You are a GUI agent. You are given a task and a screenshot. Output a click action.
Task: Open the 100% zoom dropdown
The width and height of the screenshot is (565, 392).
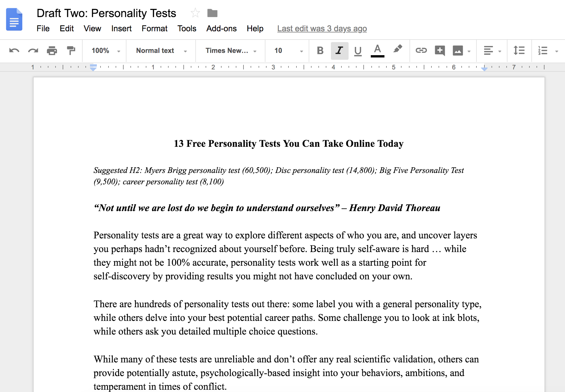[x=105, y=51]
